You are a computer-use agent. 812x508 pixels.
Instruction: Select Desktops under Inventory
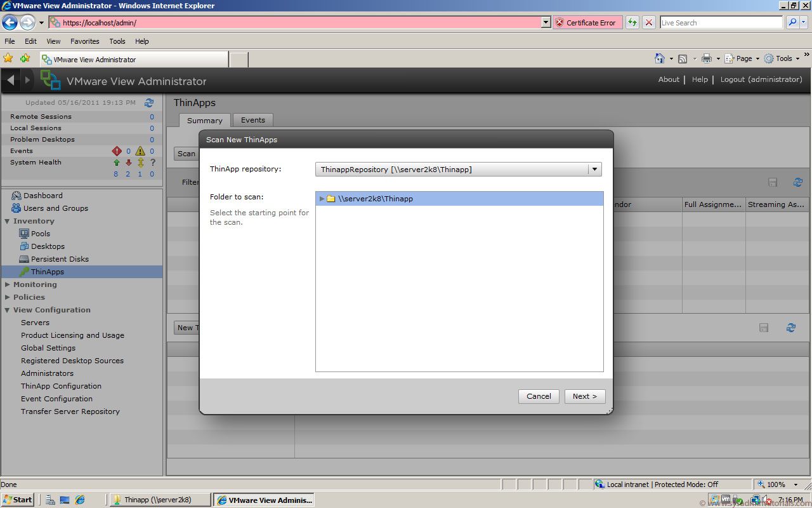48,246
